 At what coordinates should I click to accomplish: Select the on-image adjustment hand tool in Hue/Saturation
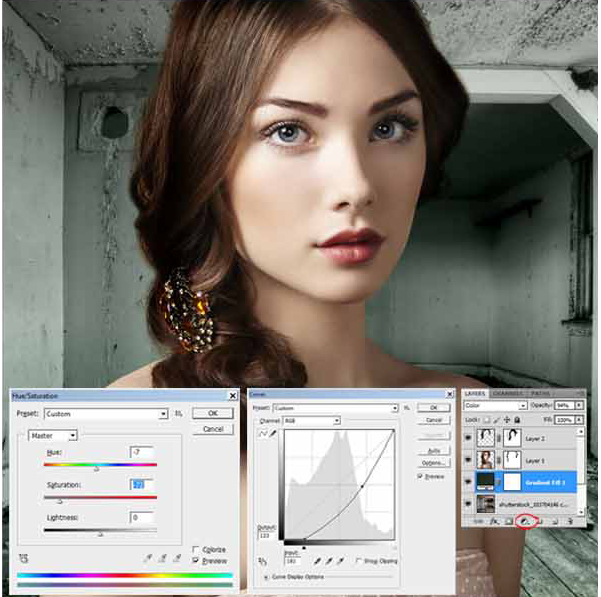24,559
